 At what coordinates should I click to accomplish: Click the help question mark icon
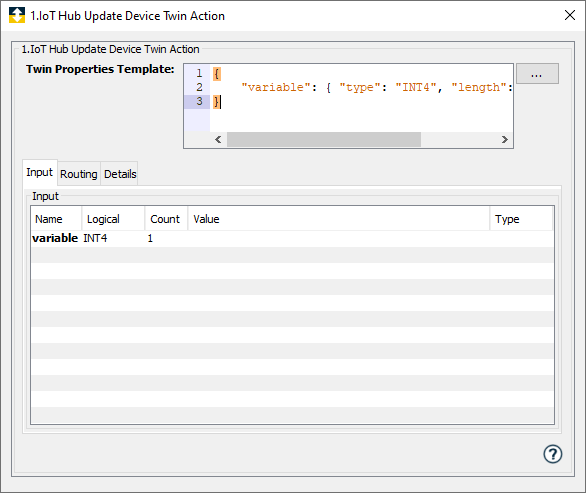(552, 454)
